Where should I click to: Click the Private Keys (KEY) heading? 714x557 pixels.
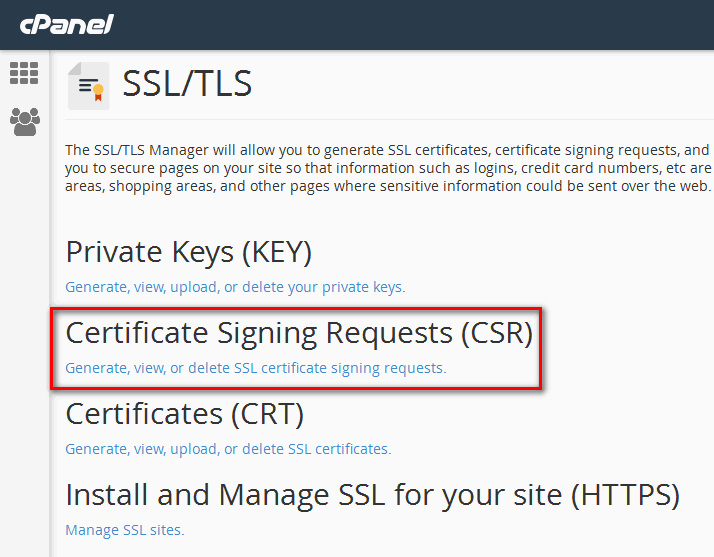[188, 252]
